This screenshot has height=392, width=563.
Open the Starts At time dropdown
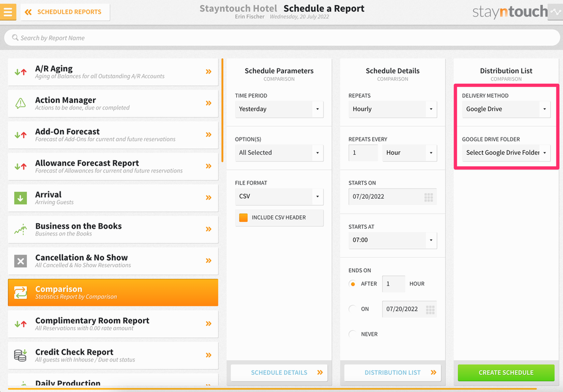(392, 240)
